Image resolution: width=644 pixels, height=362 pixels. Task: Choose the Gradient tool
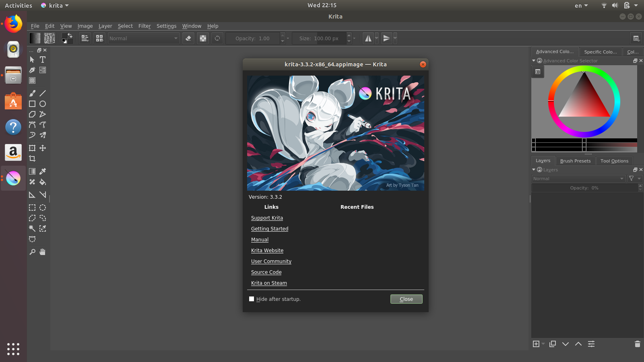click(x=32, y=171)
